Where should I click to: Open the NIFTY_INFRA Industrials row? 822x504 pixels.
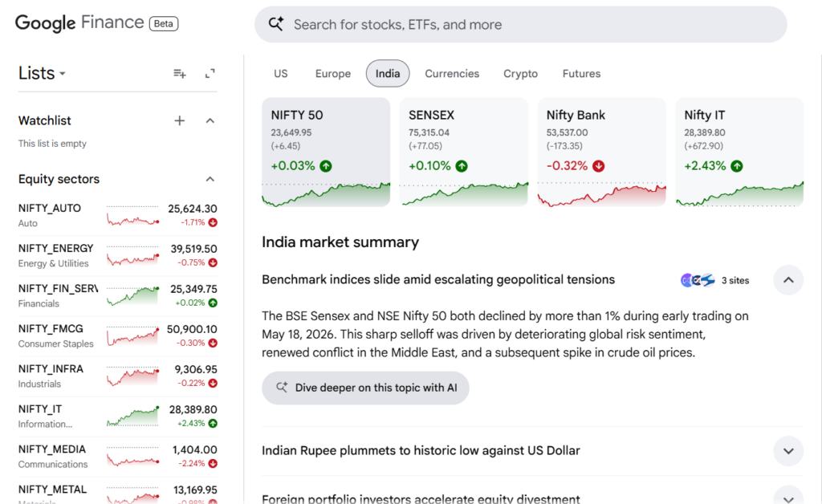point(117,376)
